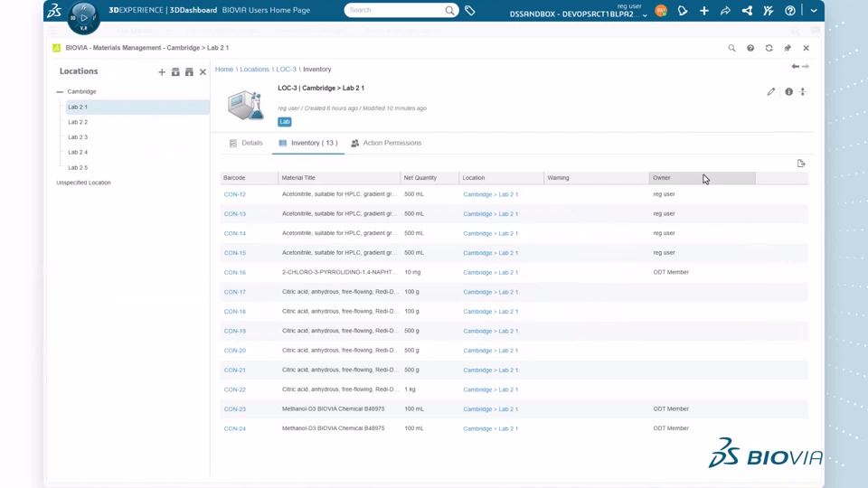This screenshot has width=868, height=488.
Task: Edit the location with pencil icon
Action: point(771,92)
